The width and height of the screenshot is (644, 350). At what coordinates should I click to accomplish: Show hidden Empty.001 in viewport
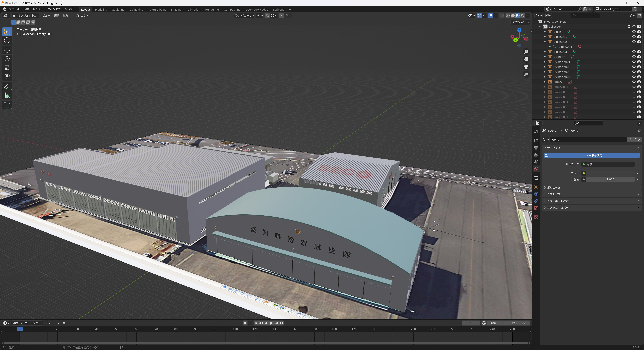pos(634,87)
